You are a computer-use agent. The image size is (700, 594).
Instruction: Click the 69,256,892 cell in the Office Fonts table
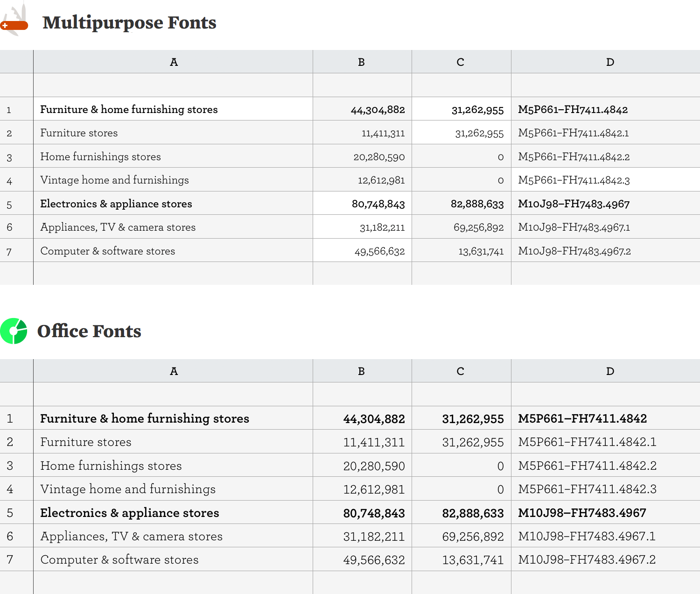[x=462, y=536]
